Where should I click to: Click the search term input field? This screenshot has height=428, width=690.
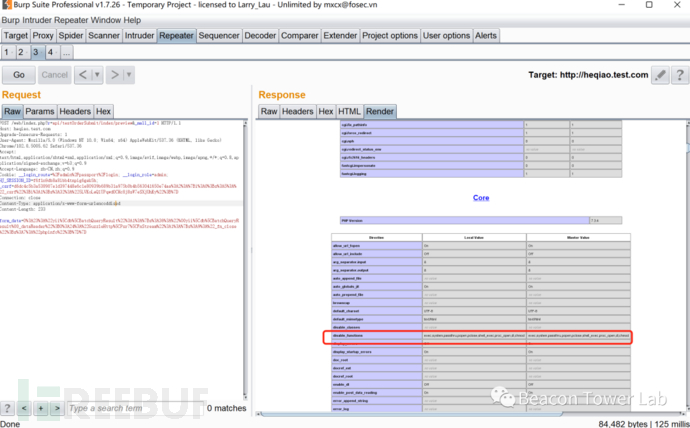(x=136, y=408)
